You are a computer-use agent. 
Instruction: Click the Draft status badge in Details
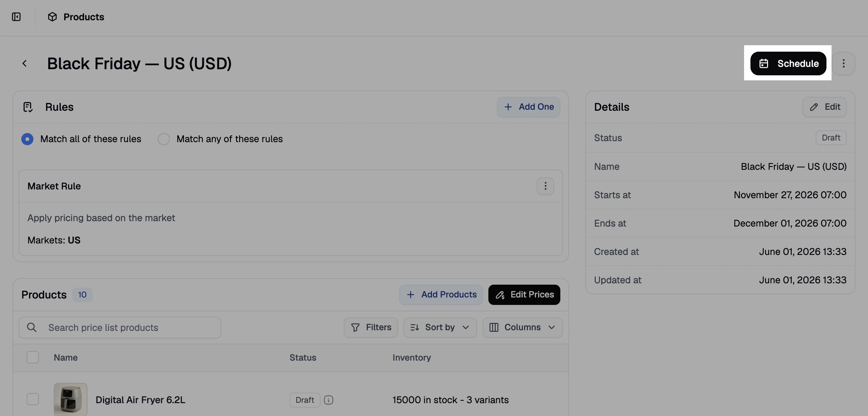pyautogui.click(x=831, y=138)
